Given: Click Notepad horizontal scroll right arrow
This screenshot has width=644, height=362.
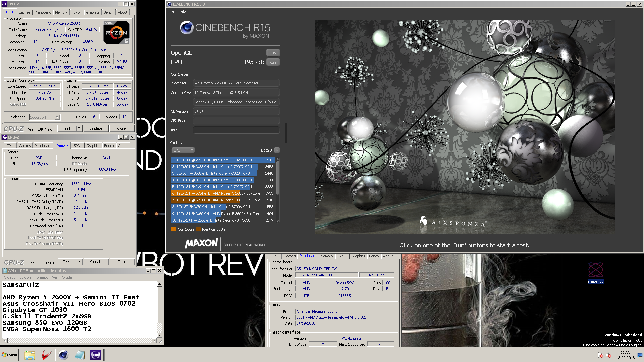Looking at the screenshot, I should click(154, 341).
